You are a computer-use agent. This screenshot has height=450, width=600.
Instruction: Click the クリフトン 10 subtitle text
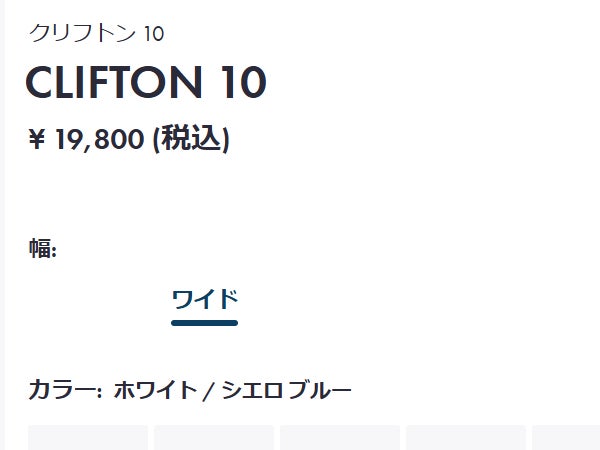[96, 33]
